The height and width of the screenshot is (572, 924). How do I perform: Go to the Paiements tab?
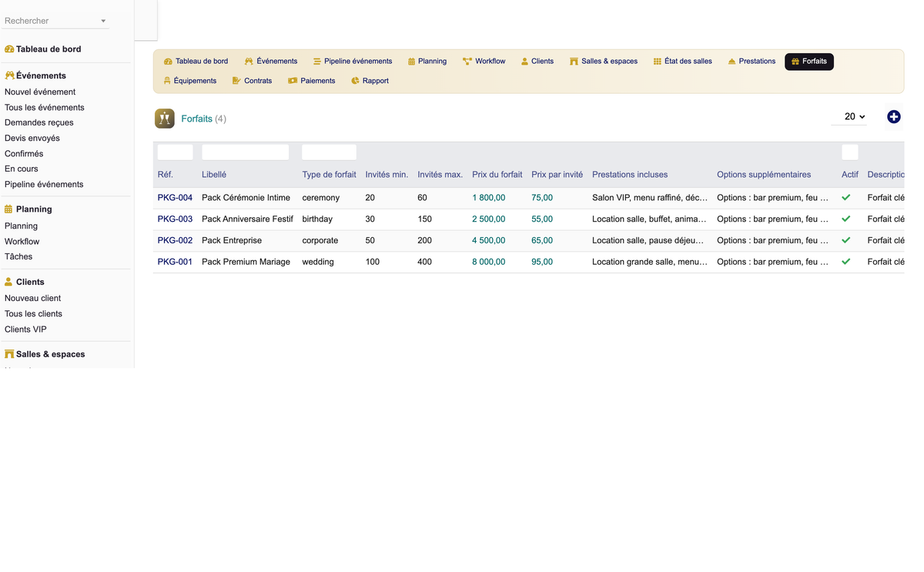312,81
